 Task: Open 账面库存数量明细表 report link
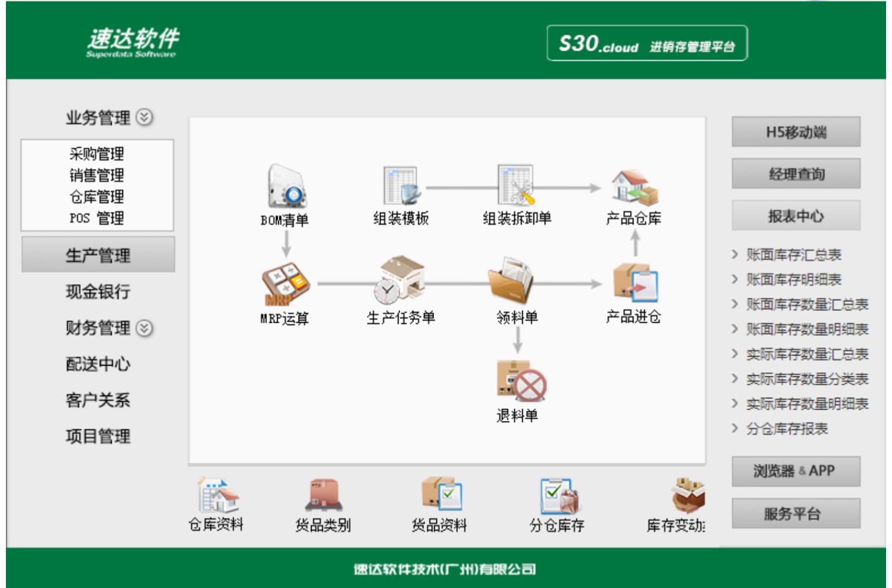coord(808,329)
